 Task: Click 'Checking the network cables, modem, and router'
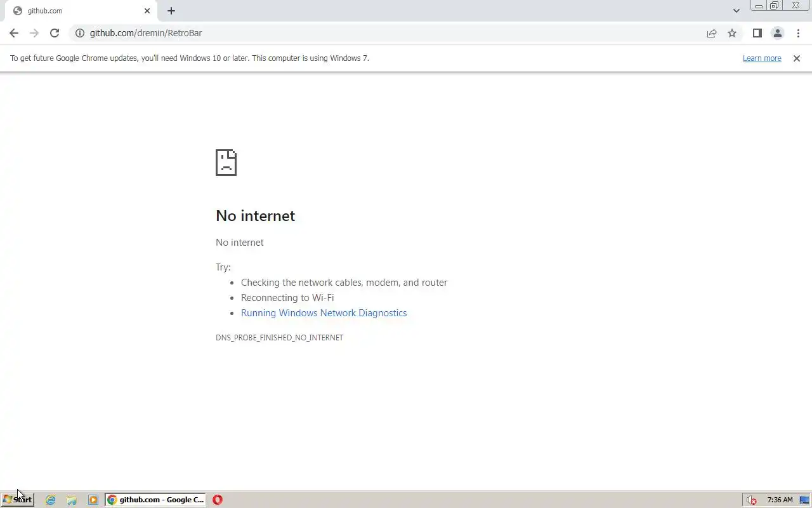coord(344,283)
